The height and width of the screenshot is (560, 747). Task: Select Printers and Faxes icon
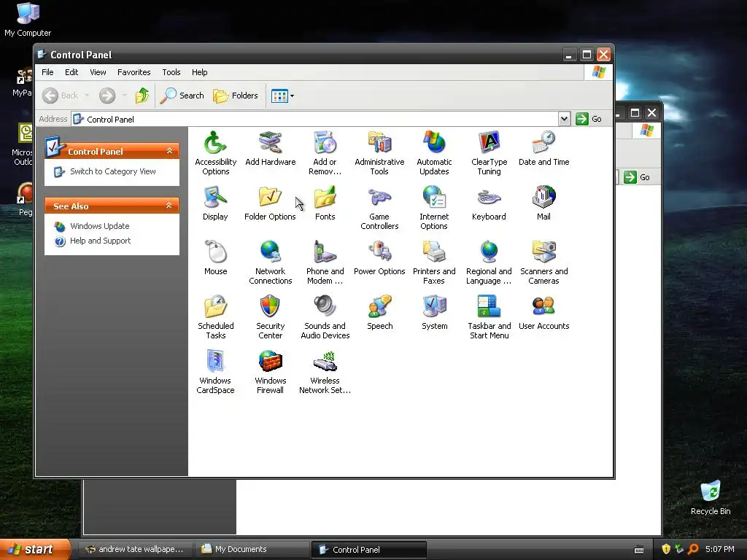(x=434, y=252)
